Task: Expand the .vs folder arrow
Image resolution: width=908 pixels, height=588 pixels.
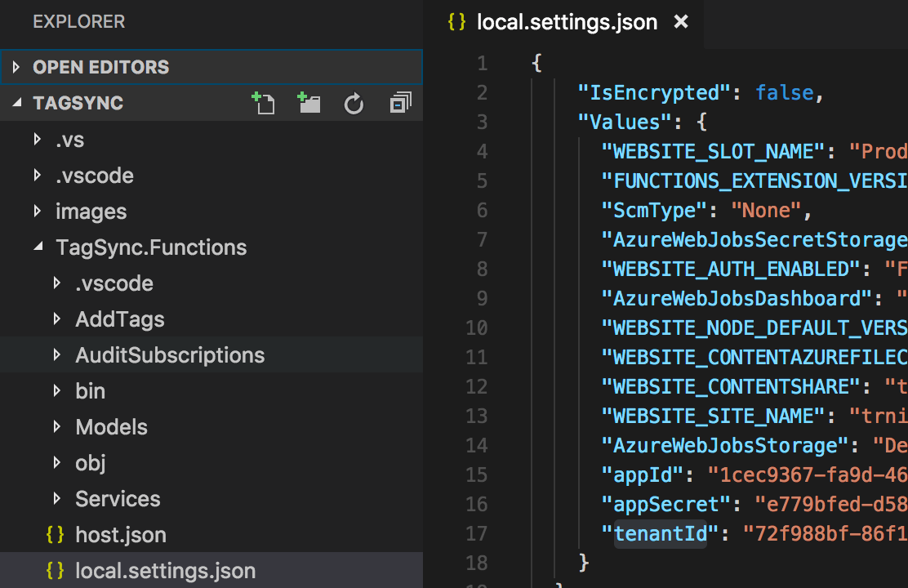Action: [37, 139]
